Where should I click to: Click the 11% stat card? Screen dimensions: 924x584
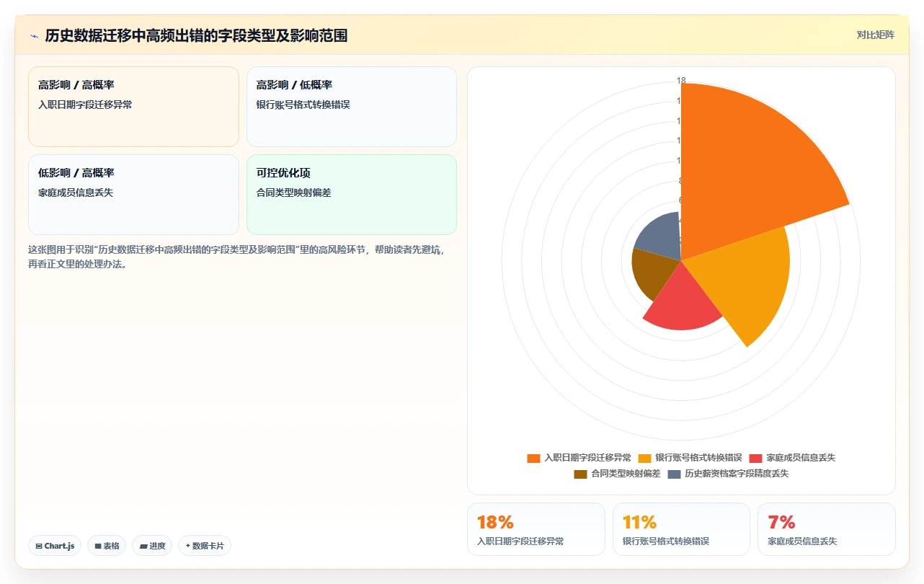point(681,529)
